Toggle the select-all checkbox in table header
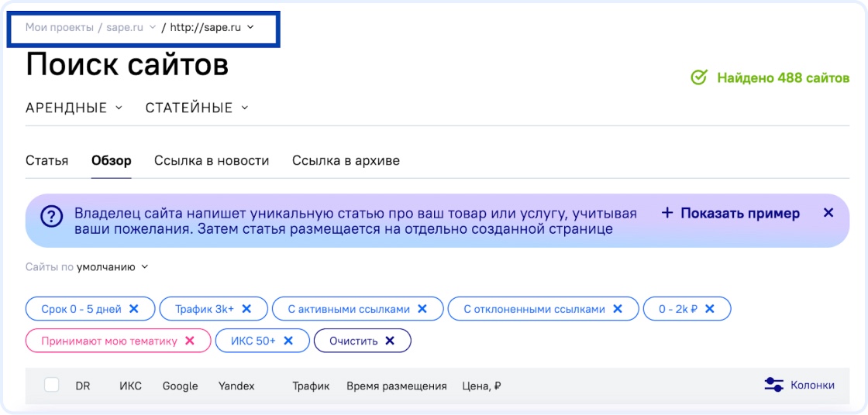 tap(52, 385)
